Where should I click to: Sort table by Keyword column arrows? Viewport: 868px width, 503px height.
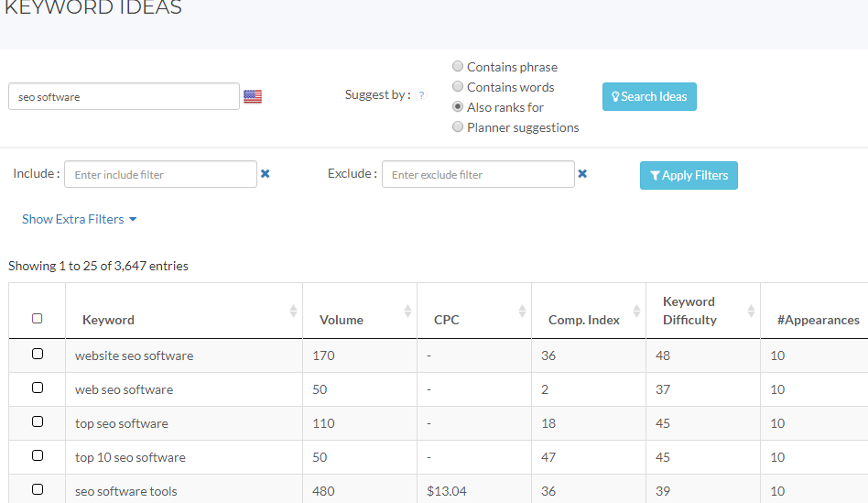pos(293,312)
